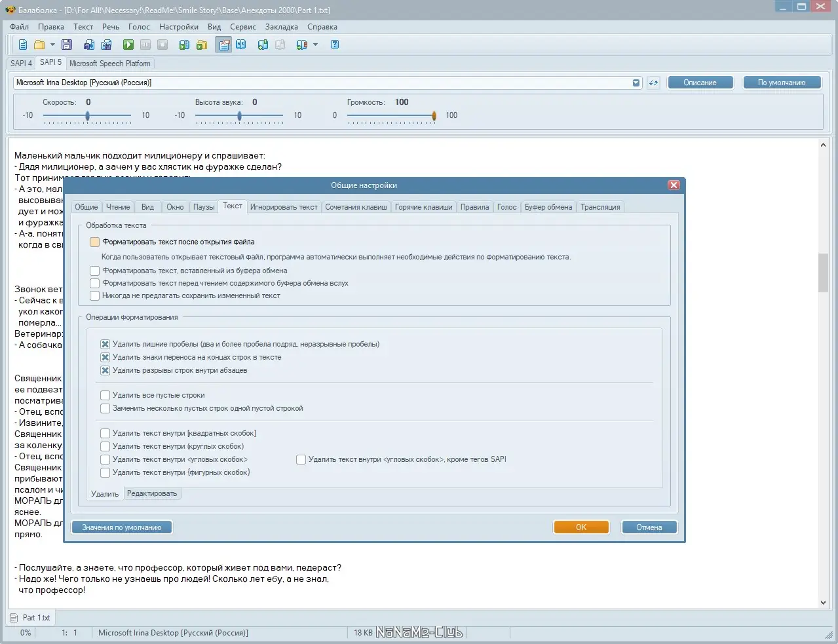
Task: Click the refresh voices icon next to voice list
Action: (653, 83)
